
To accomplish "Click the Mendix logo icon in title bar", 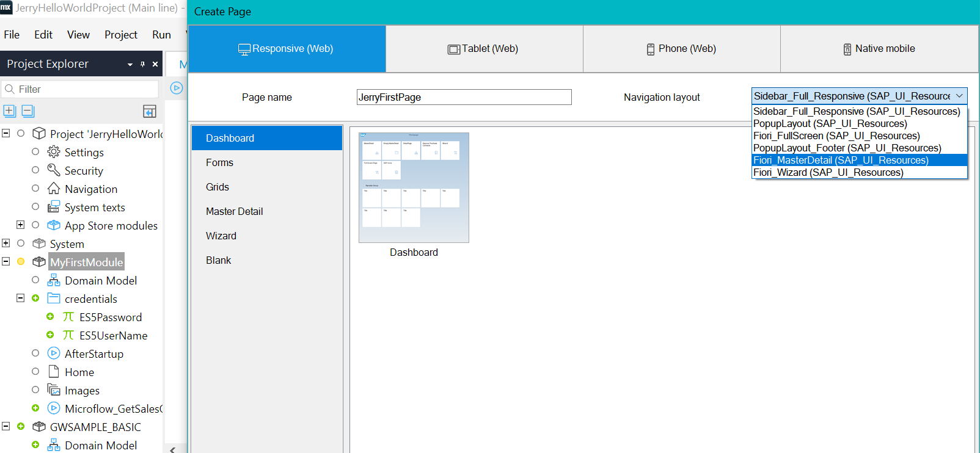I will click(6, 7).
